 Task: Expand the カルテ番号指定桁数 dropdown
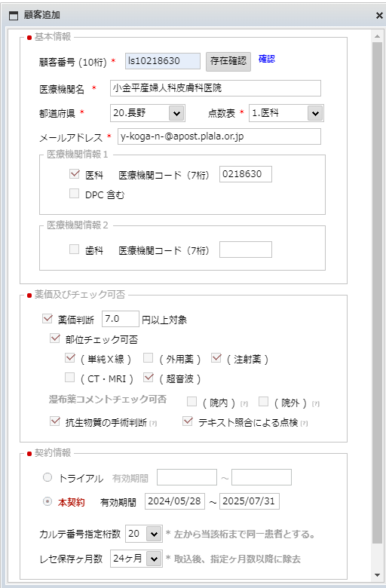click(144, 534)
